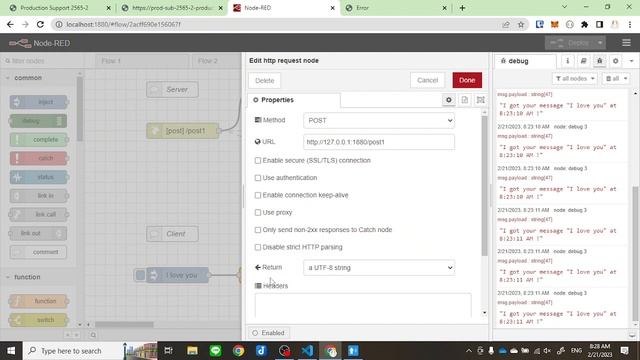This screenshot has height=360, width=640.
Task: Click workspace horizontal scrollbar
Action: coord(124,324)
